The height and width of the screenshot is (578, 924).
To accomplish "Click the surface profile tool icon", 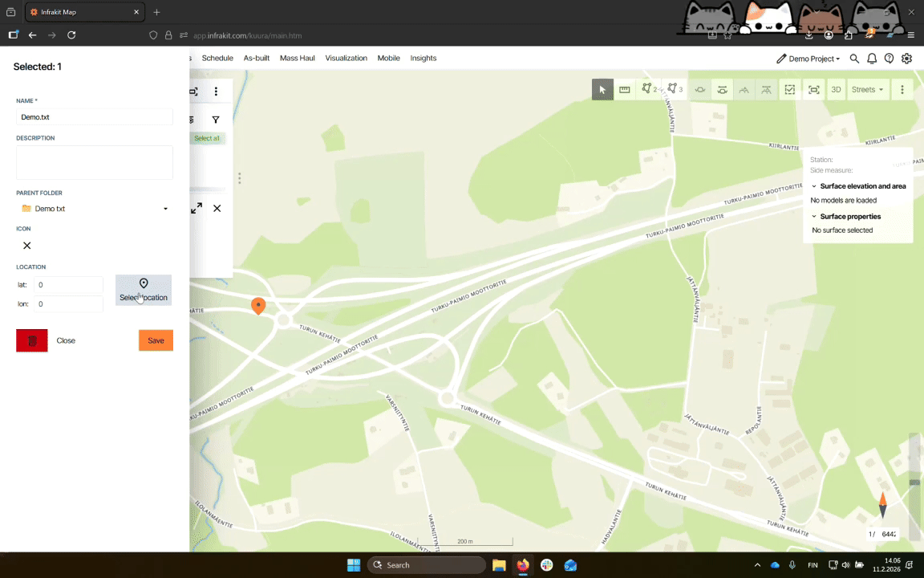I will coord(744,90).
